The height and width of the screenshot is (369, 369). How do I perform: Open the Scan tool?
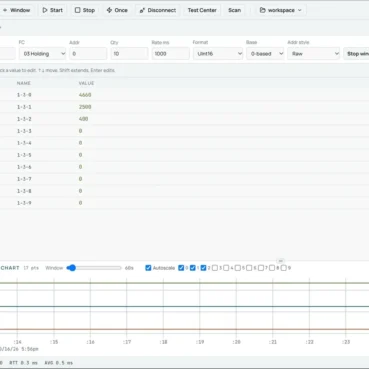click(234, 10)
